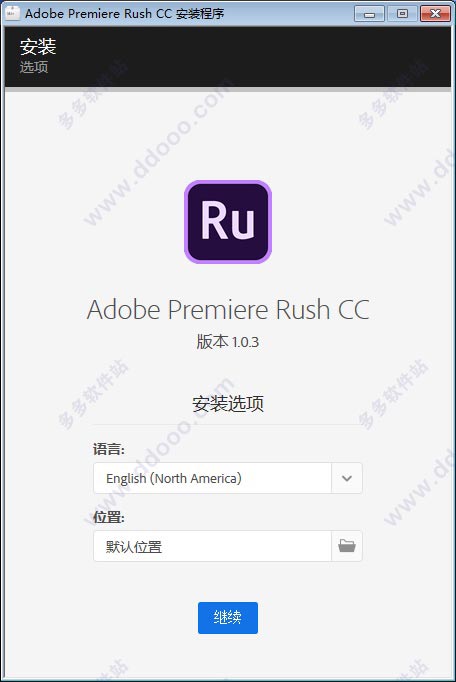Minimize the installer window
Viewport: 456px width, 682px height.
click(369, 14)
